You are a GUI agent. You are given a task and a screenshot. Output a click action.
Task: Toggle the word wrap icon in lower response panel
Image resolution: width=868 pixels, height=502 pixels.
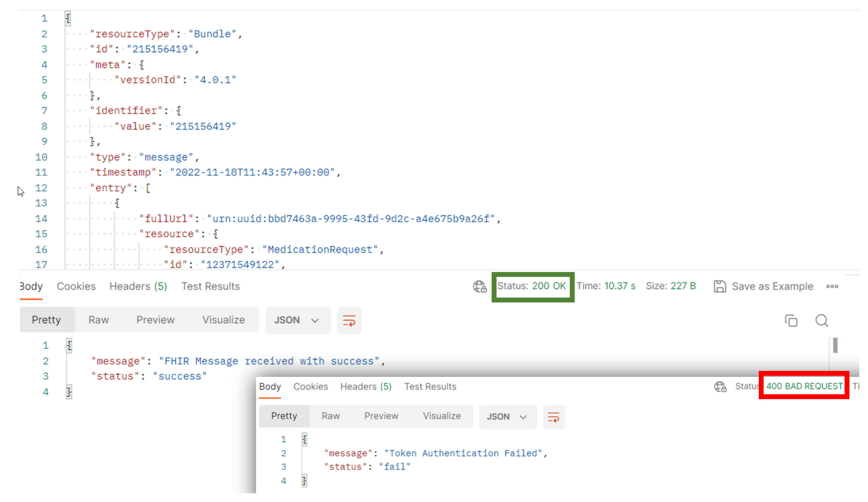(554, 417)
